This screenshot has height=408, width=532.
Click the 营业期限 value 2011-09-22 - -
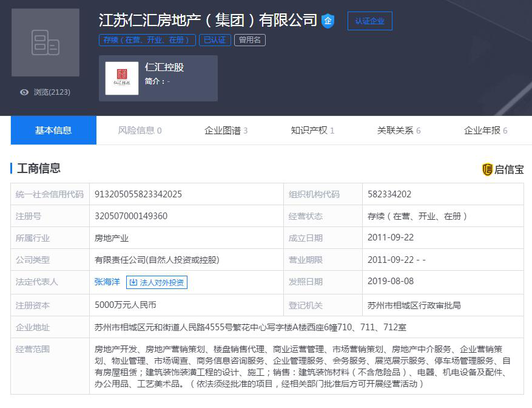point(396,260)
